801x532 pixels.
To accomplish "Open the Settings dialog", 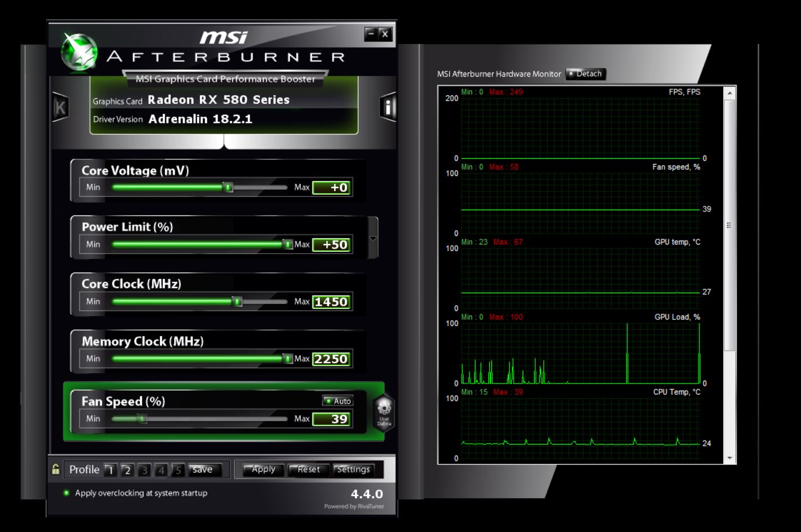I will pyautogui.click(x=354, y=469).
